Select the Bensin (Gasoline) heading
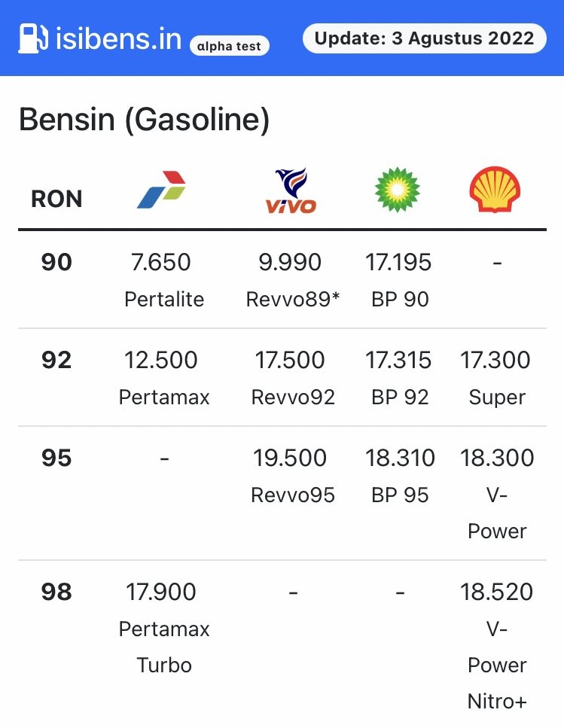The width and height of the screenshot is (564, 728). click(x=144, y=120)
